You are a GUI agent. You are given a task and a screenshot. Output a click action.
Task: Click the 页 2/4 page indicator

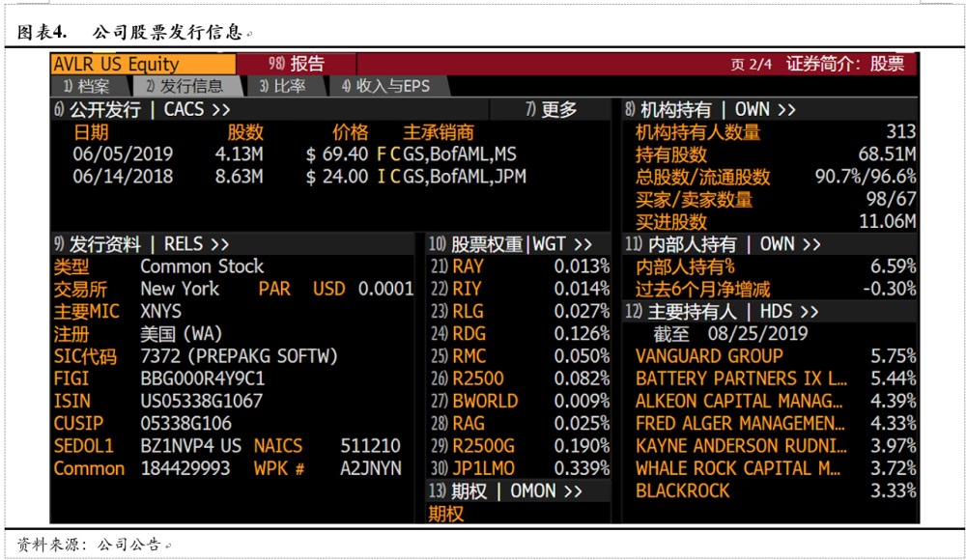click(x=751, y=64)
